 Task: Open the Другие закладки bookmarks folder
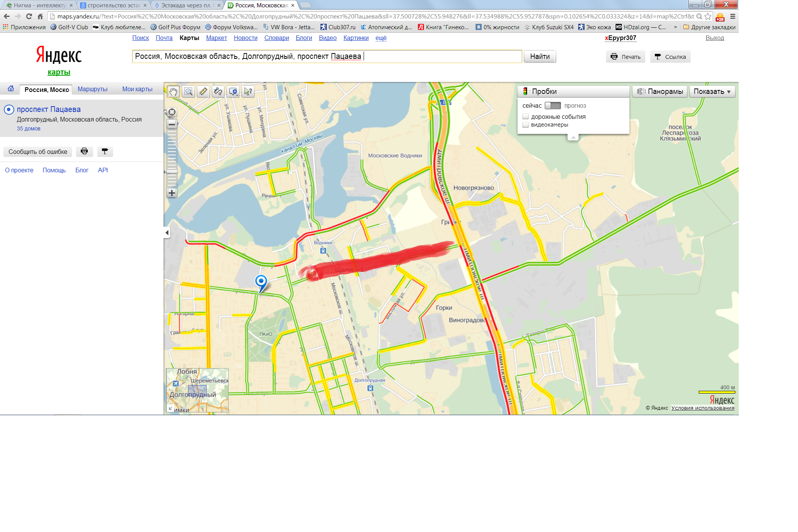(x=709, y=27)
